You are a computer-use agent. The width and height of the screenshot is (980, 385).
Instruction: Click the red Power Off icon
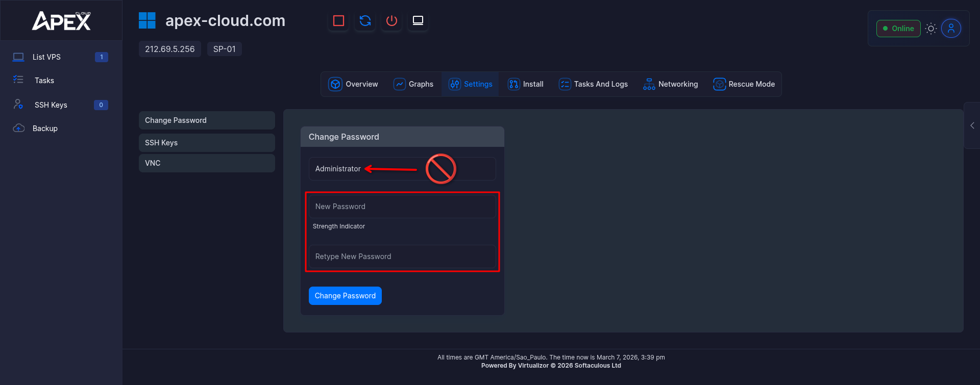(x=391, y=21)
